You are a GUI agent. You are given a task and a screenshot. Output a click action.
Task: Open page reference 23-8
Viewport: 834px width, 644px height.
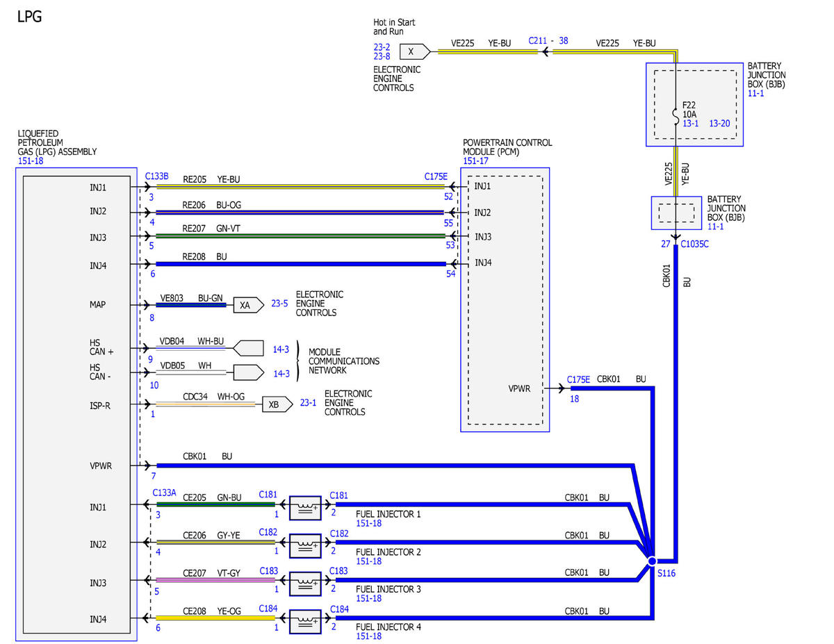(382, 57)
